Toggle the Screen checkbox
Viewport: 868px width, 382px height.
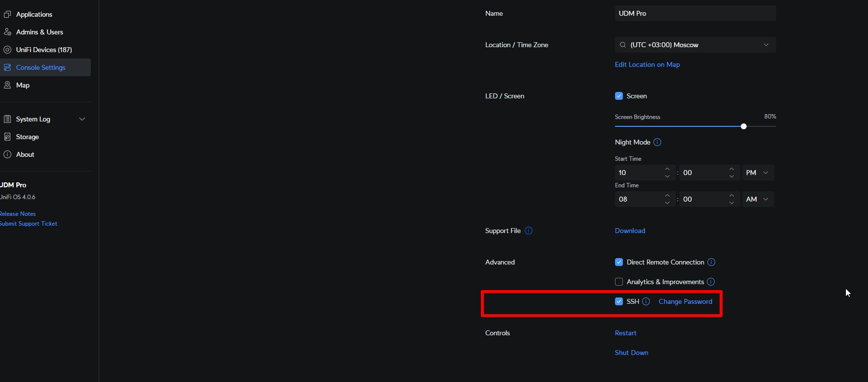pyautogui.click(x=619, y=96)
